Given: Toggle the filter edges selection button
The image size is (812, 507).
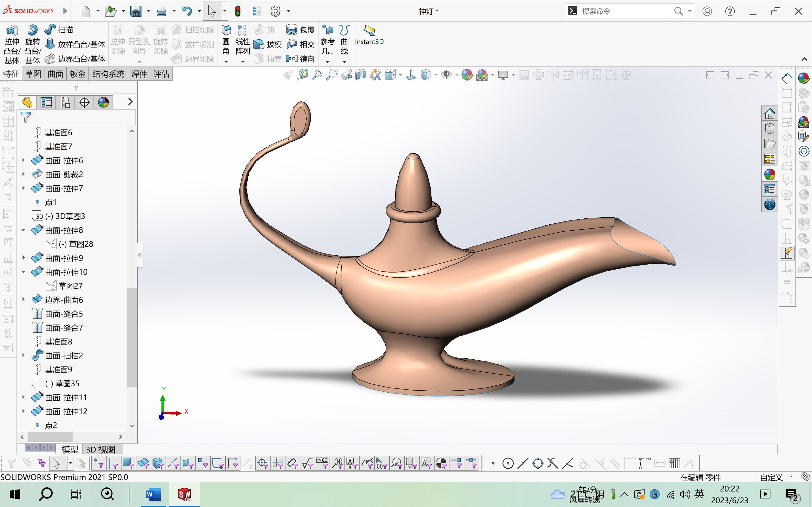Looking at the screenshot, I should click(x=114, y=463).
